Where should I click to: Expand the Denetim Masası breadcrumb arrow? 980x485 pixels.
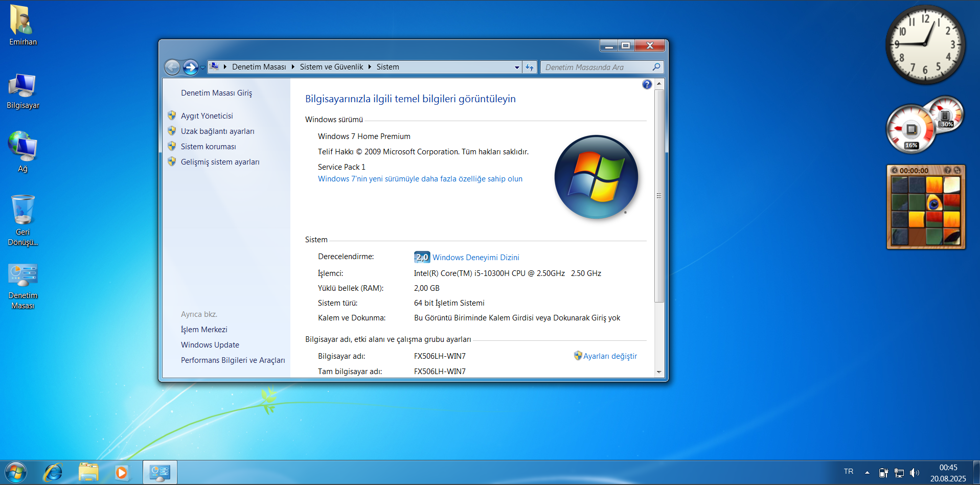point(293,67)
